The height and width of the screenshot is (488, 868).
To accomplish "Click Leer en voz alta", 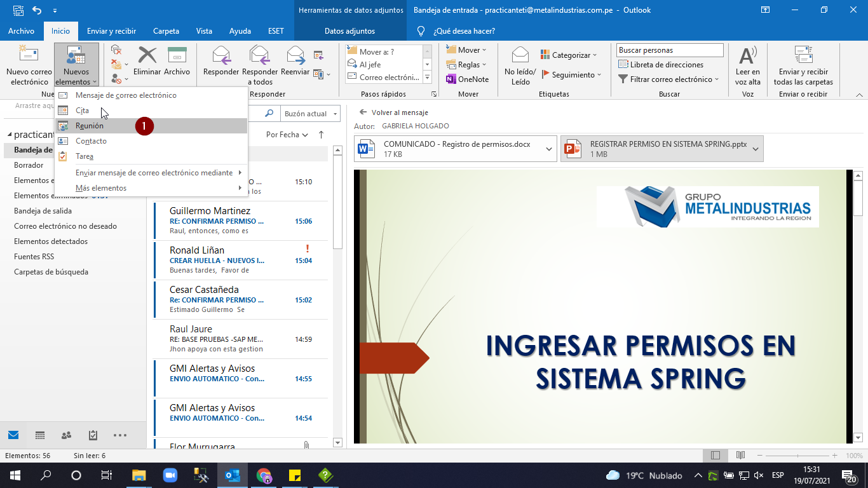I will (x=748, y=65).
